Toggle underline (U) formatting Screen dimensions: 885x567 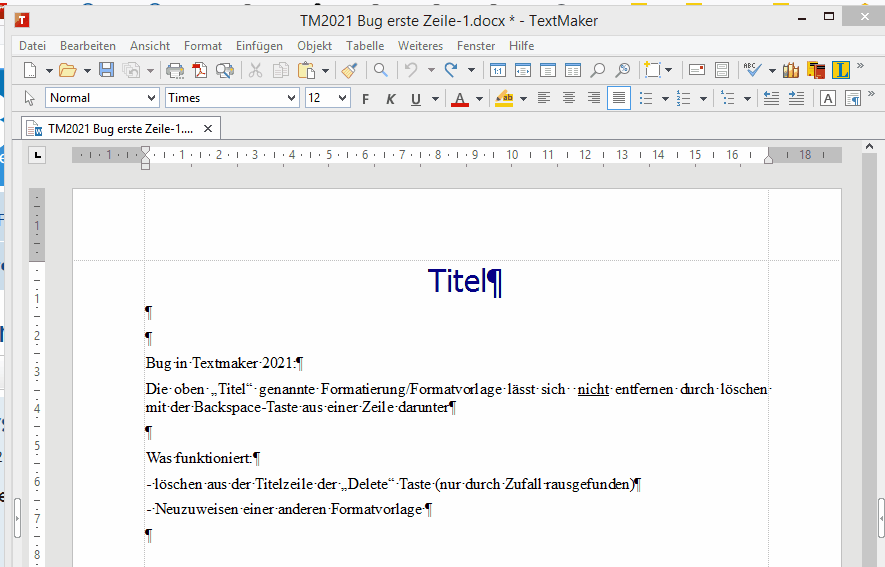[416, 99]
